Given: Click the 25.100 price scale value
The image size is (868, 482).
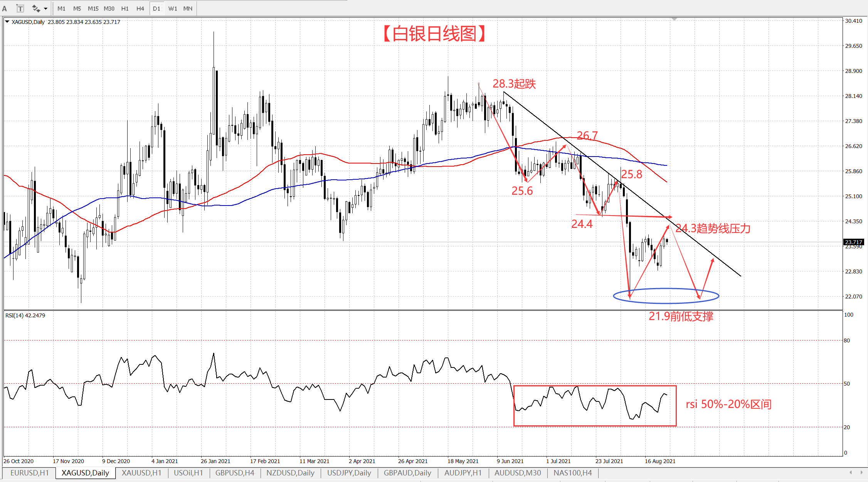Looking at the screenshot, I should pyautogui.click(x=853, y=196).
